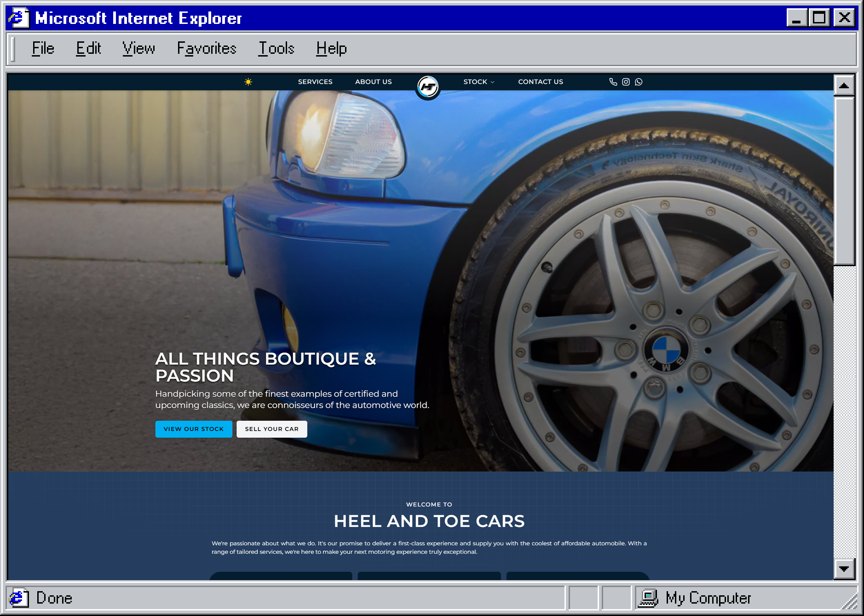Open the Instagram icon link
Viewport: 864px width, 616px height.
(626, 82)
